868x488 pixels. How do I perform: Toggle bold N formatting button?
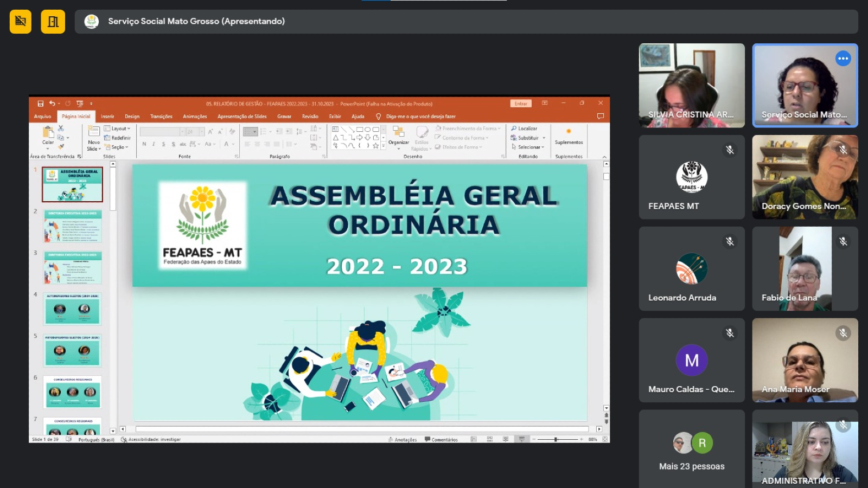(144, 144)
